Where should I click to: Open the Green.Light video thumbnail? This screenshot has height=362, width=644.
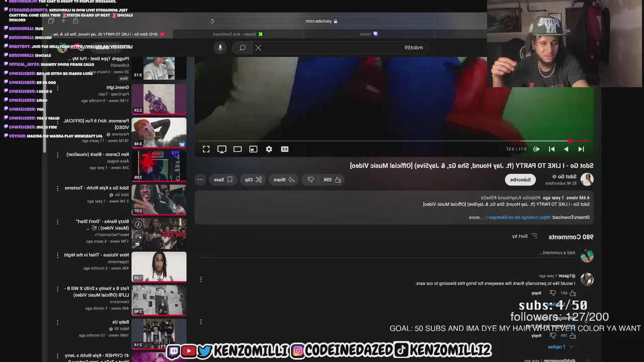click(x=159, y=99)
